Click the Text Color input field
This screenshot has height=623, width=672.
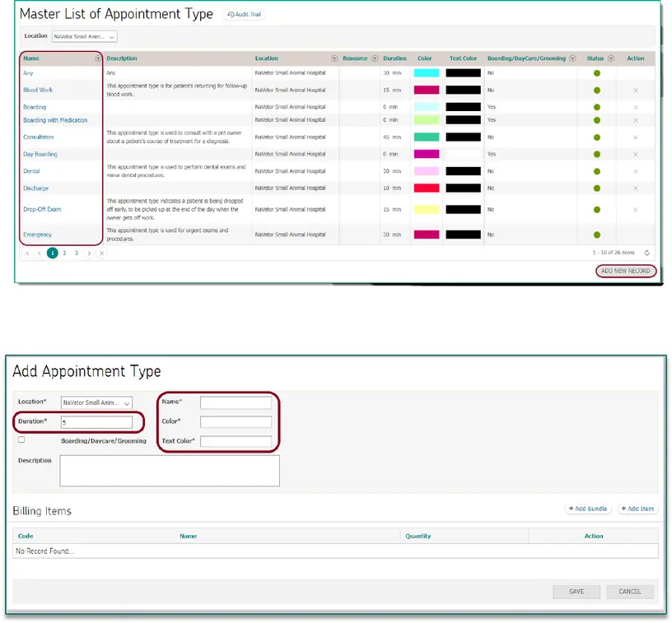pyautogui.click(x=236, y=441)
